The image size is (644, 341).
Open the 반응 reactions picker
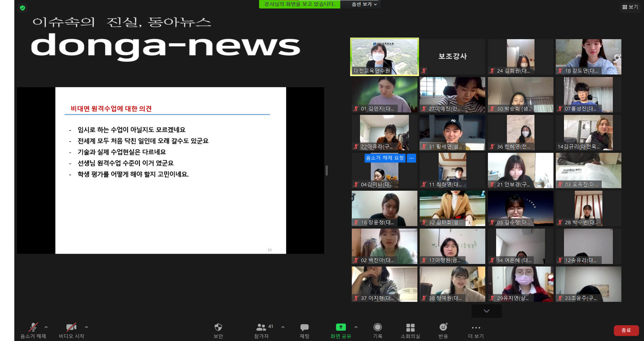point(443,331)
